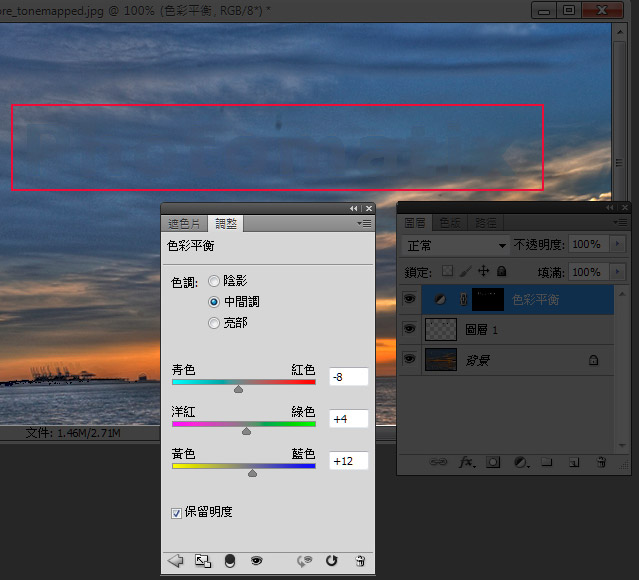Create a new layer

click(x=574, y=462)
